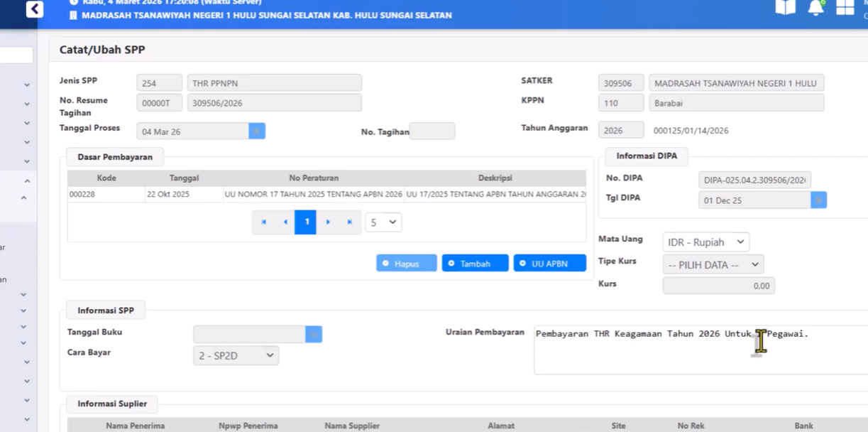
Task: Expand the rows-per-page dropdown showing 5
Action: pos(383,222)
